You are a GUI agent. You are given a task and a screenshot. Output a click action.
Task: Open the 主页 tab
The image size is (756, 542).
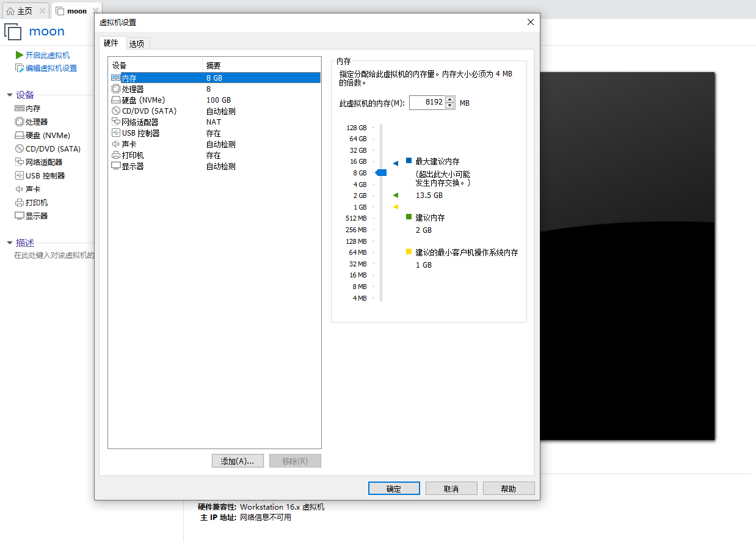(25, 11)
